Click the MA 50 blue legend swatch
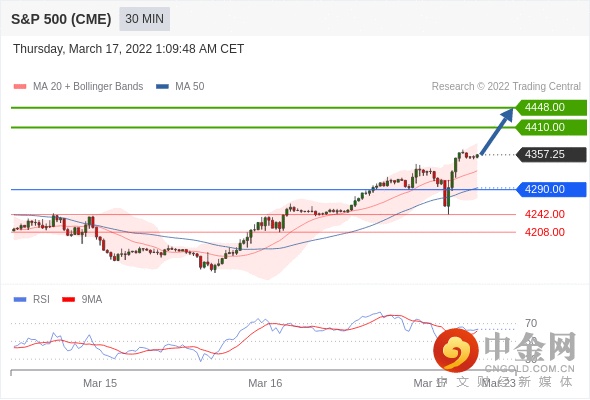Image resolution: width=590 pixels, height=400 pixels. click(x=163, y=87)
